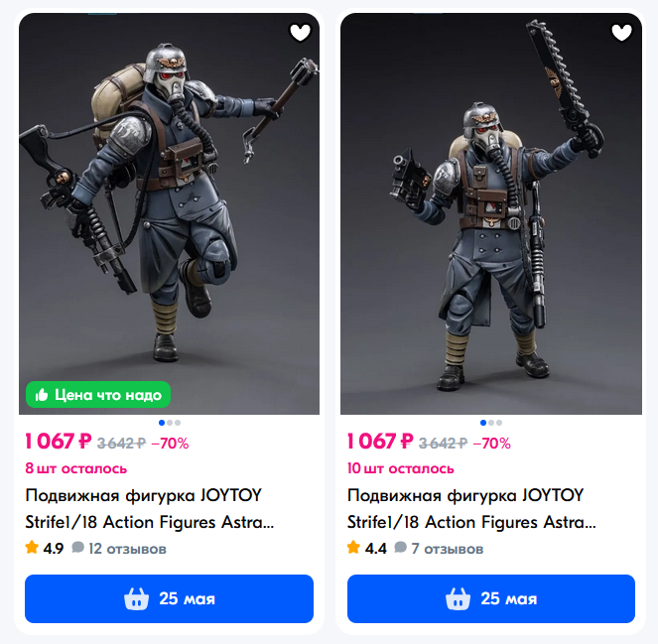
Task: Click the right product's 25 мая cart button
Action: click(491, 598)
